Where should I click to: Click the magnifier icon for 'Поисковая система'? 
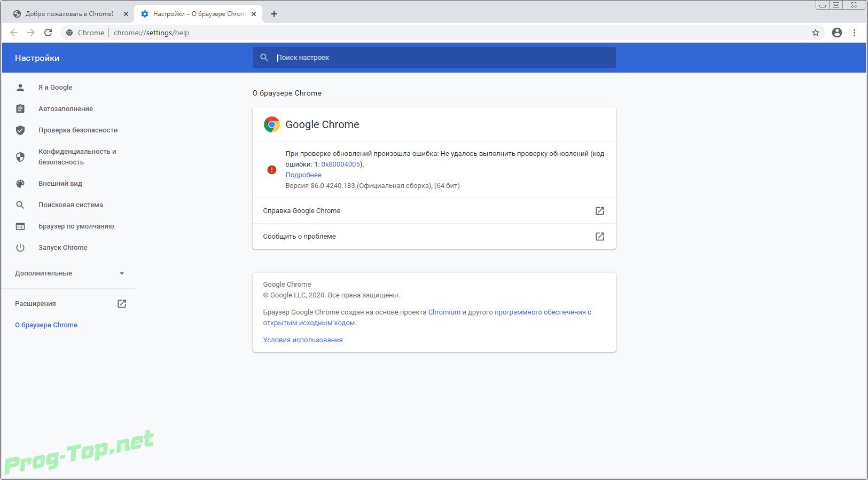coord(20,204)
